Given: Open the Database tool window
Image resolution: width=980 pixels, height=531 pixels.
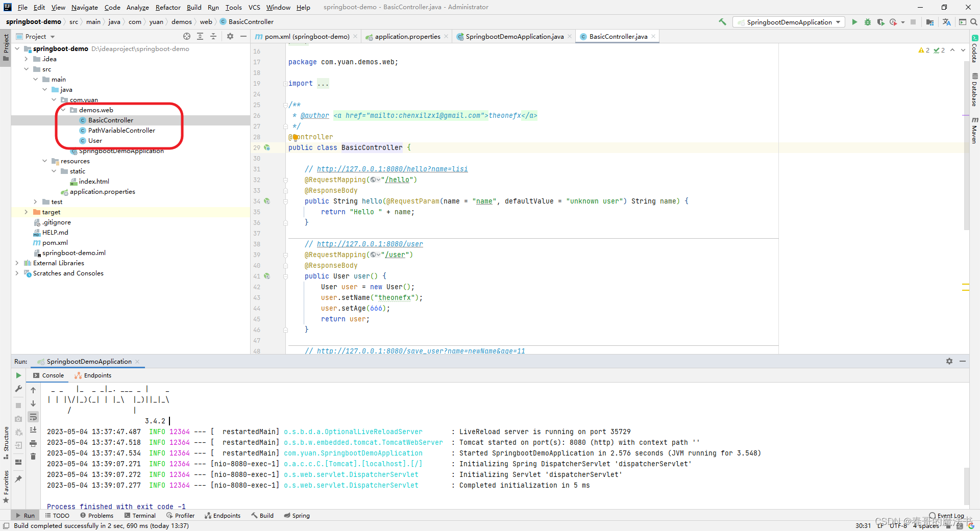Looking at the screenshot, I should (974, 90).
